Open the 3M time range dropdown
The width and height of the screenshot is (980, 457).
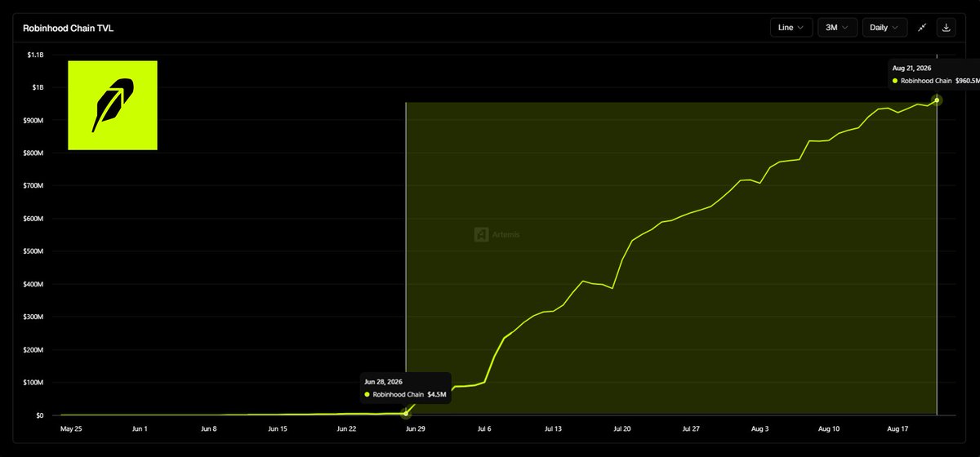point(837,28)
